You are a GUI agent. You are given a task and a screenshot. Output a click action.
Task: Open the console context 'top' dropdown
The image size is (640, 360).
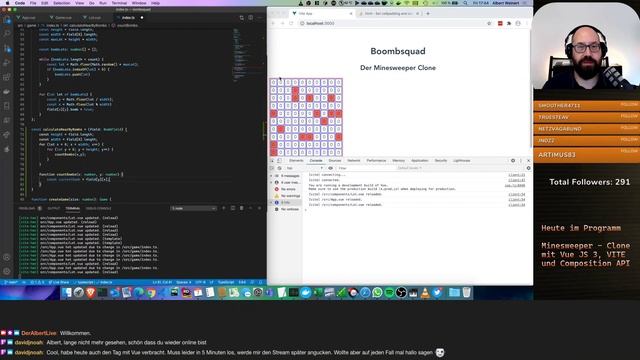(304, 168)
